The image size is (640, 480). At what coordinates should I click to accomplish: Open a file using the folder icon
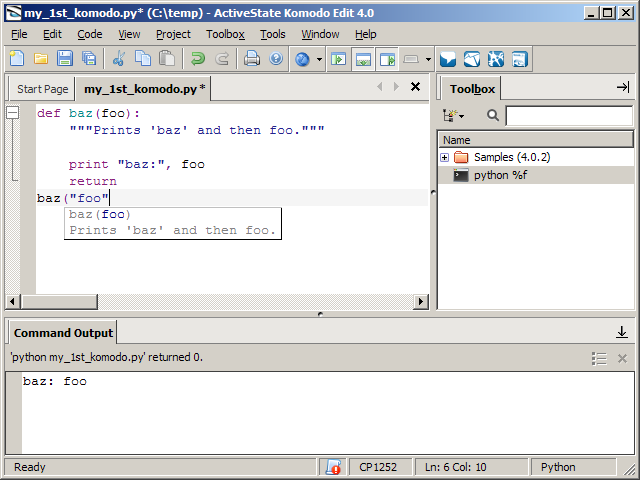(41, 59)
